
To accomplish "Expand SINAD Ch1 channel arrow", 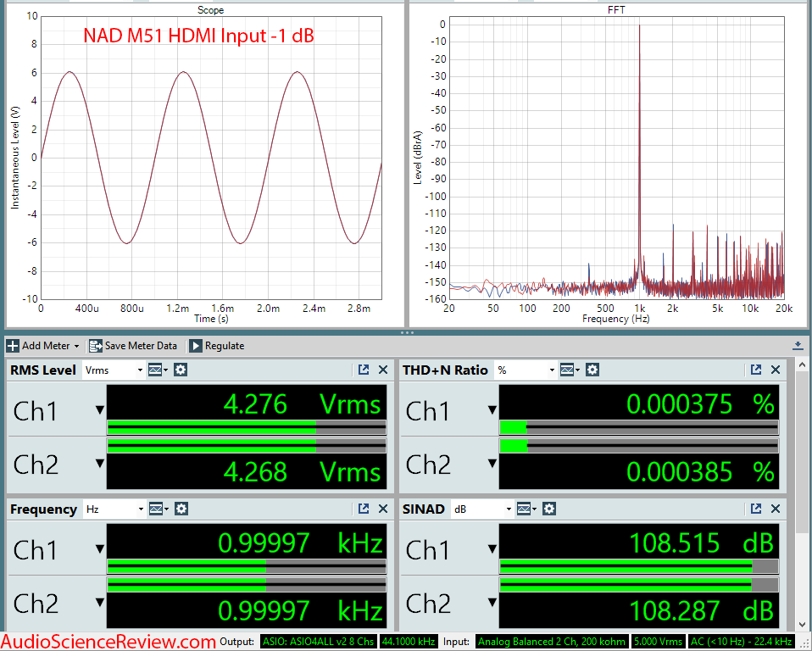I will 492,549.
